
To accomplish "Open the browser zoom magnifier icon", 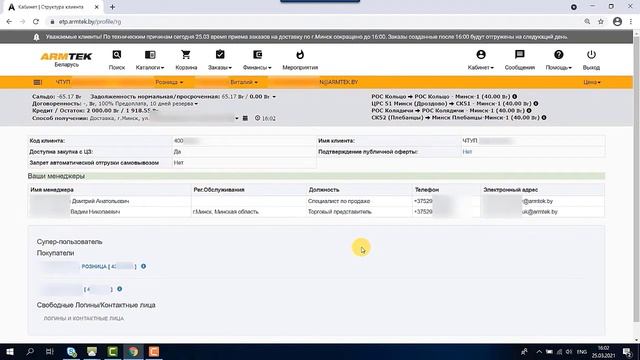I will point(587,22).
